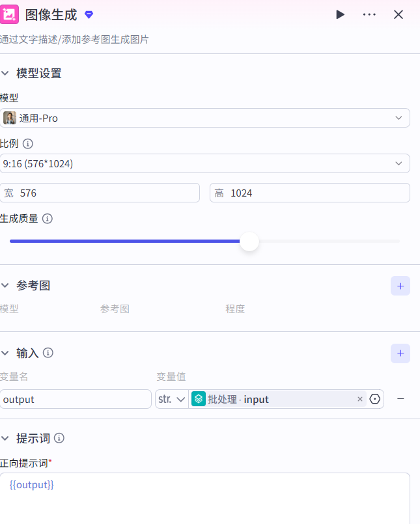Viewport: 420px width, 524px height.
Task: Click the info icon beside 比例
Action: coord(28,144)
